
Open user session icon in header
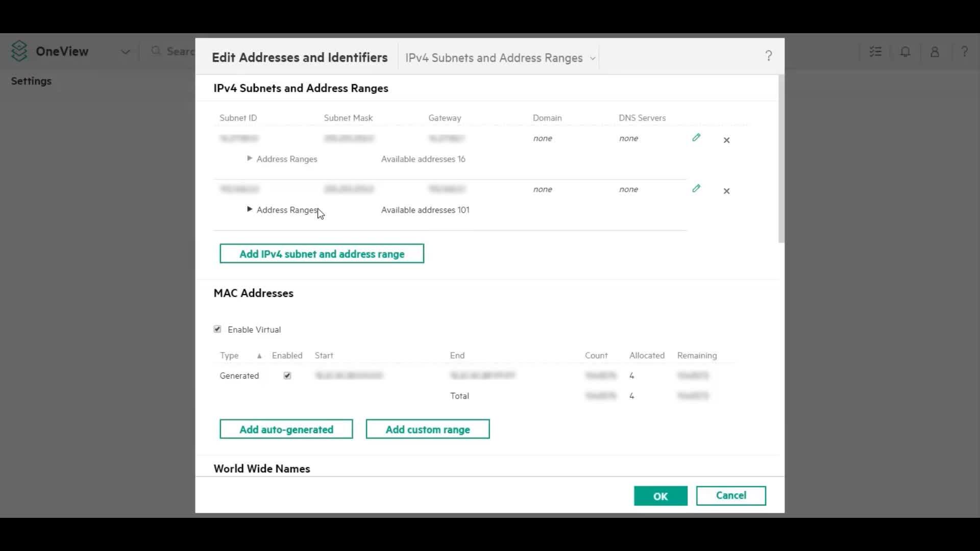point(935,52)
